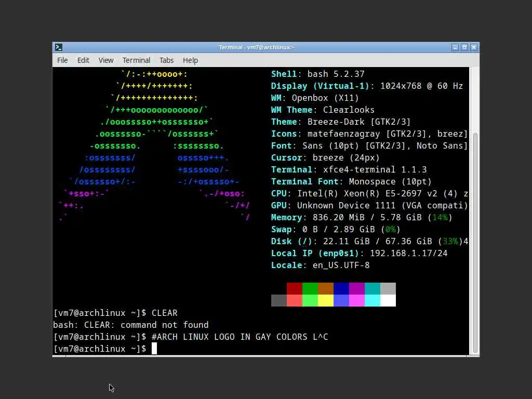Click the teal color block
Image resolution: width=532 pixels, height=399 pixels.
(372, 288)
